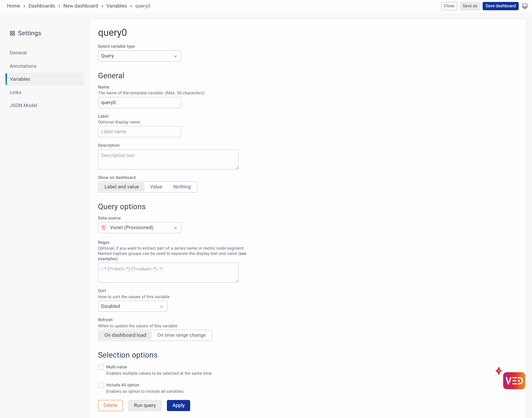The width and height of the screenshot is (532, 418).
Task: Delete the query0 variable
Action: coord(110,406)
